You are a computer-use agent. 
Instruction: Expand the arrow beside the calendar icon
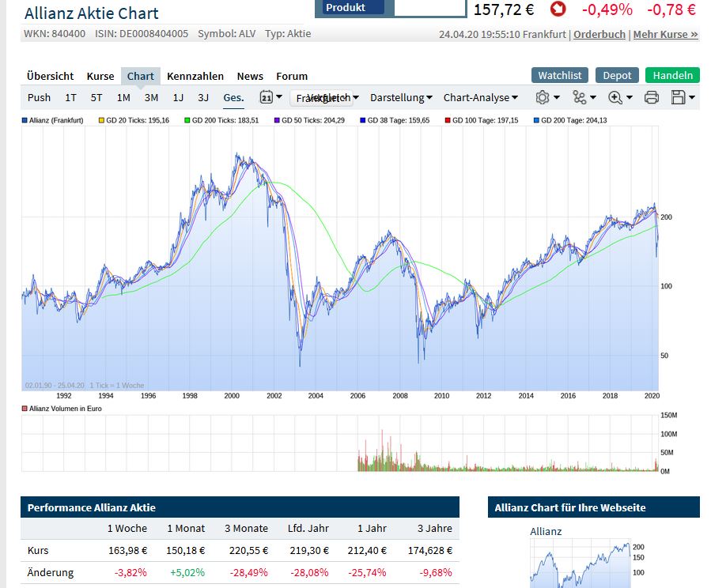[x=279, y=96]
